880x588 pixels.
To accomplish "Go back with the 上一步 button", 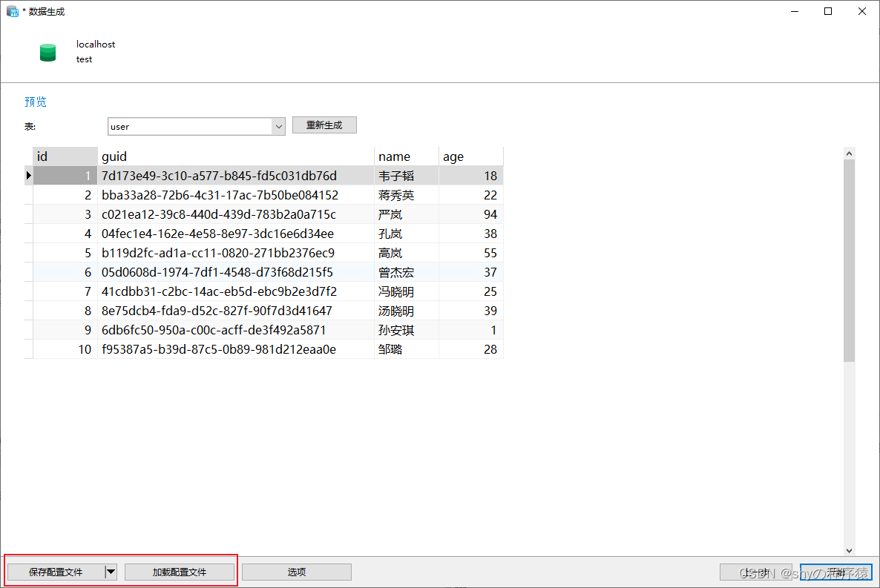I will 756,572.
